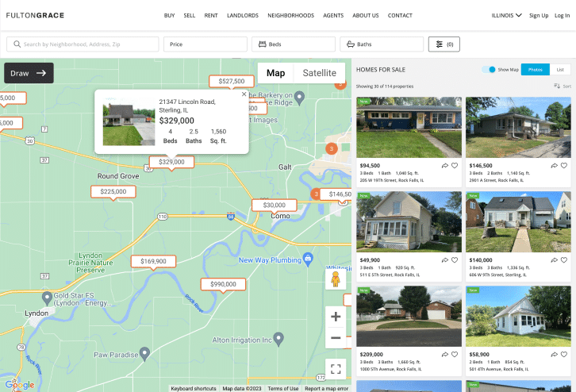Click the Paw Paradise map pin
Viewport: 576px width, 392px height.
coord(144,354)
